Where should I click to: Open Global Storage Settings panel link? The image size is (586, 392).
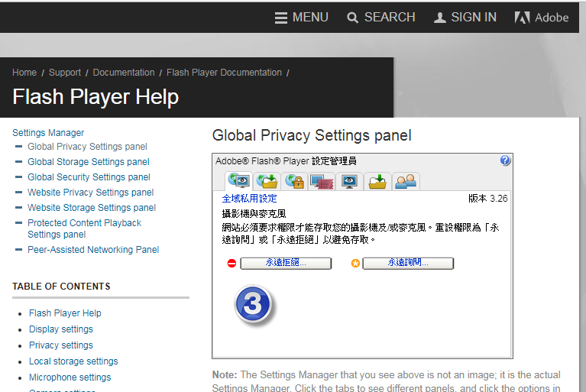[89, 162]
